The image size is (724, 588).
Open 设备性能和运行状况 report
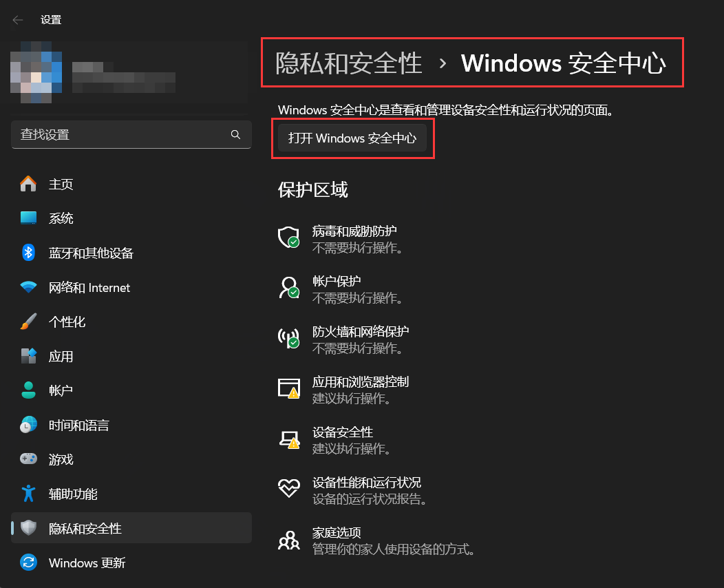[366, 483]
